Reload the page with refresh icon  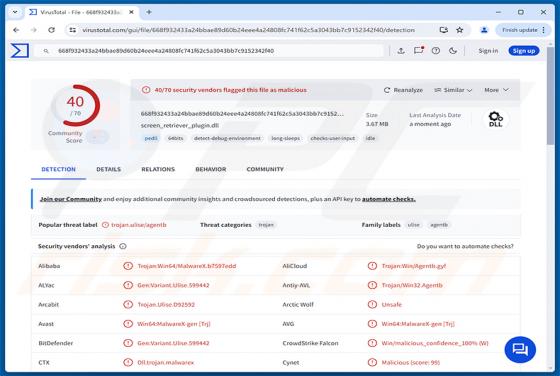coord(51,30)
